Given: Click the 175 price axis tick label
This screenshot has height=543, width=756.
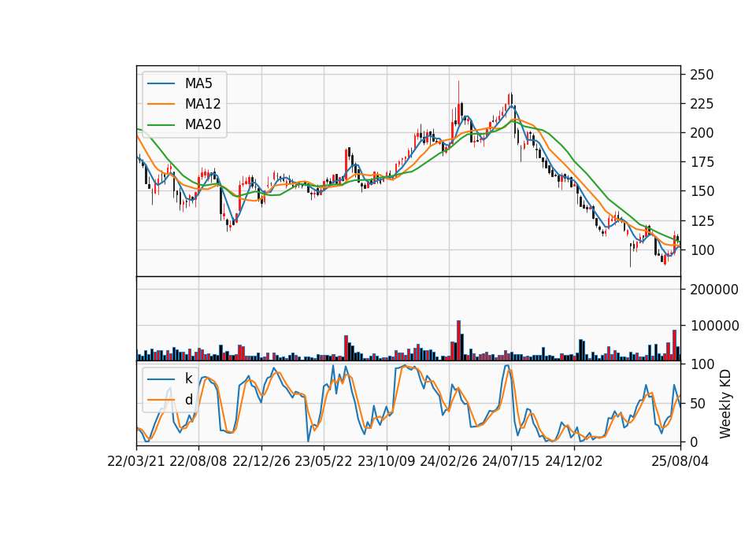Looking at the screenshot, I should click(x=702, y=162).
